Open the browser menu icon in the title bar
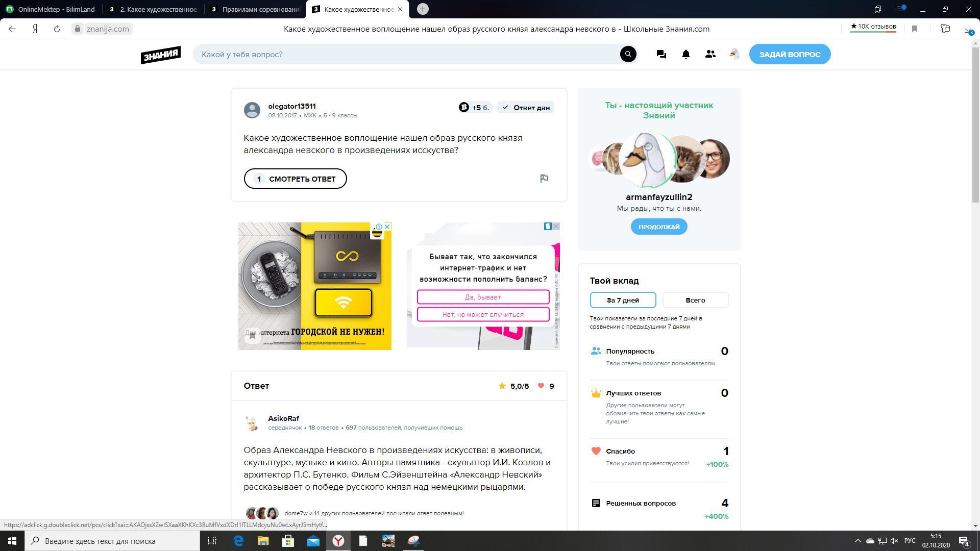 [x=901, y=9]
